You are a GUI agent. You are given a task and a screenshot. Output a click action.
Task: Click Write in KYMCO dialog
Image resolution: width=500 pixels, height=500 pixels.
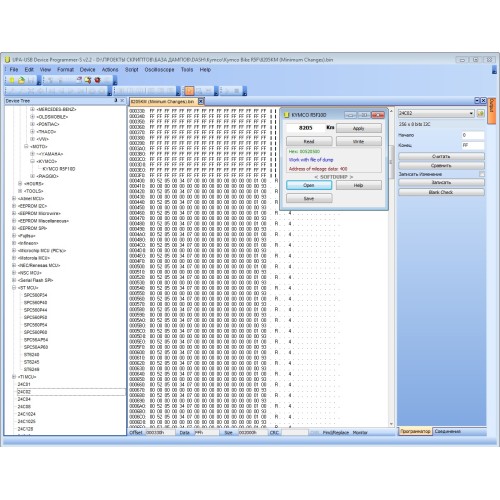359,141
